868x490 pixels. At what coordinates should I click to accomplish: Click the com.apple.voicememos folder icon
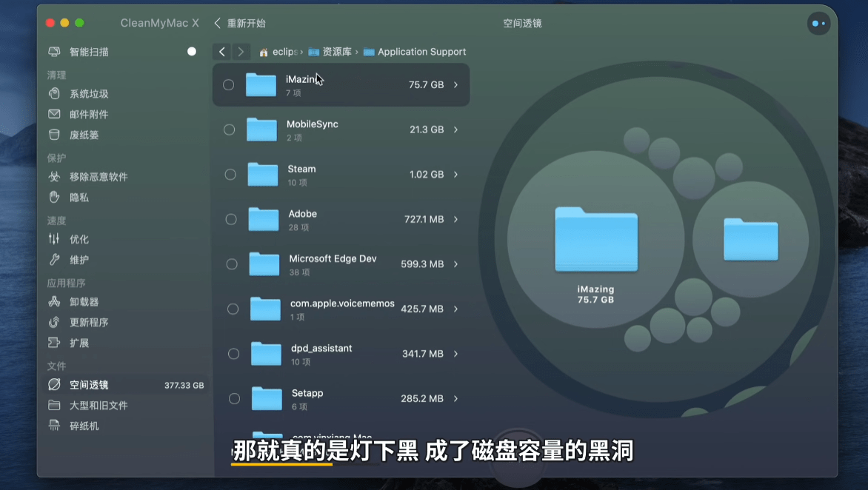(265, 309)
